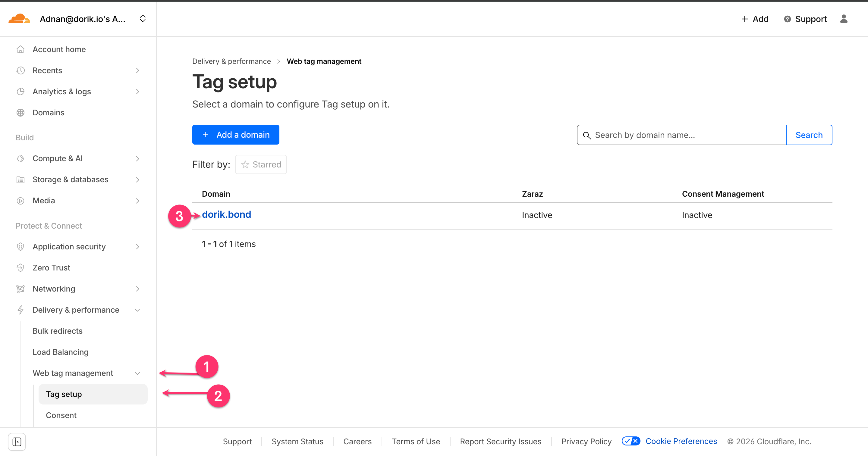Click the Cookie Preferences toggle icon
This screenshot has width=868, height=456.
(x=631, y=441)
